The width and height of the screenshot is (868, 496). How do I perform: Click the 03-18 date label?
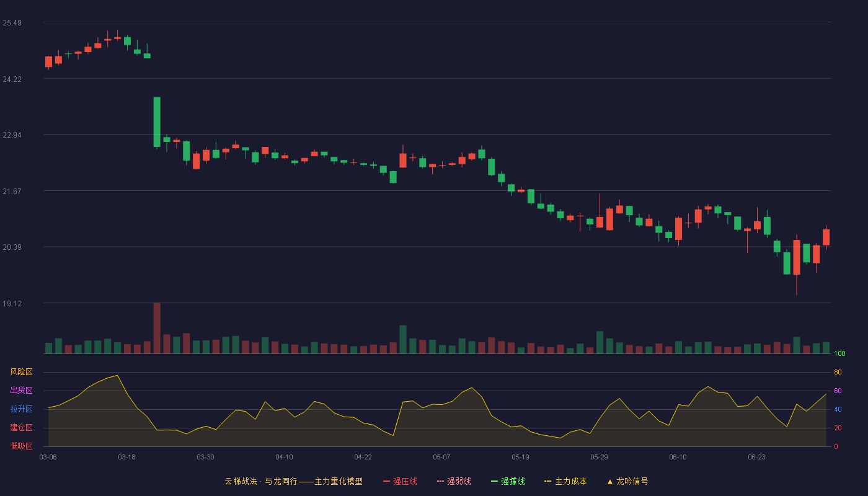126,457
